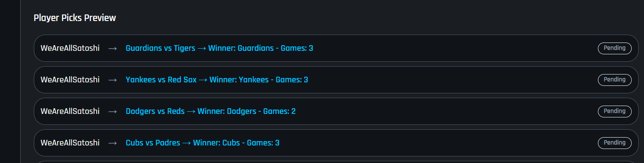
Task: Select WeAreAllSatoshi name in Dodgers row
Action: click(70, 111)
